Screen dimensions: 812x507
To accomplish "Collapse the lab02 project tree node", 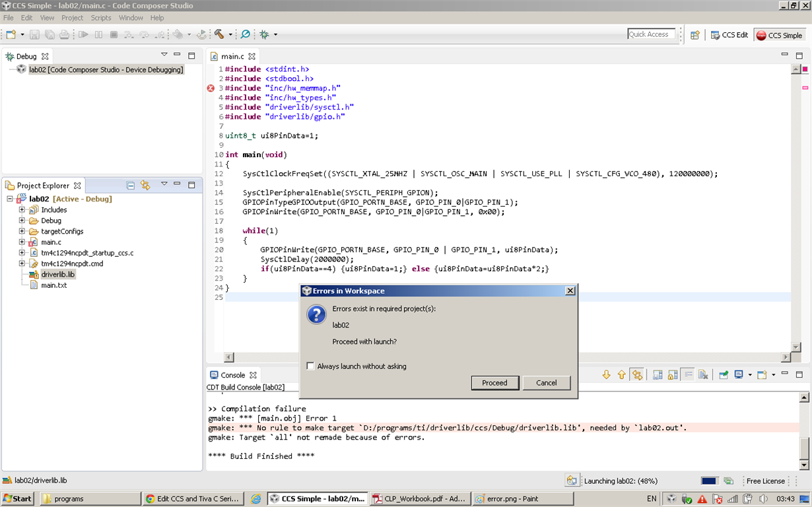I will point(10,199).
